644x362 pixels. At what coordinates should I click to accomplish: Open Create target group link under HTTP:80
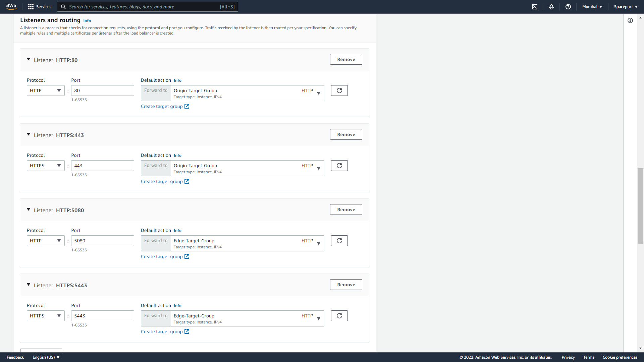(165, 106)
